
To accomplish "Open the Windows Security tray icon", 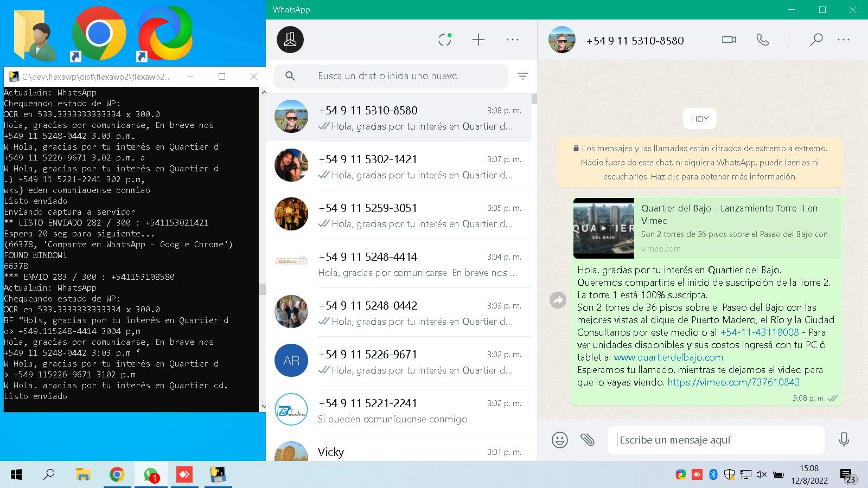I will click(730, 474).
